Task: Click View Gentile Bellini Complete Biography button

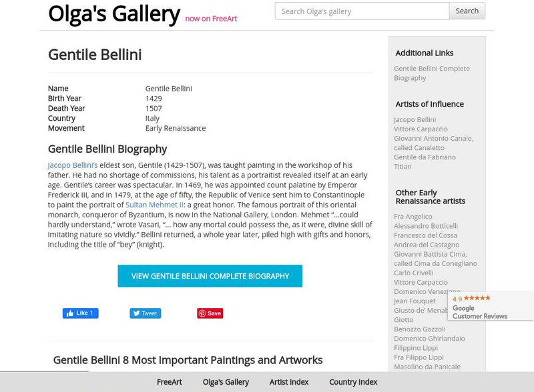Action: [210, 276]
